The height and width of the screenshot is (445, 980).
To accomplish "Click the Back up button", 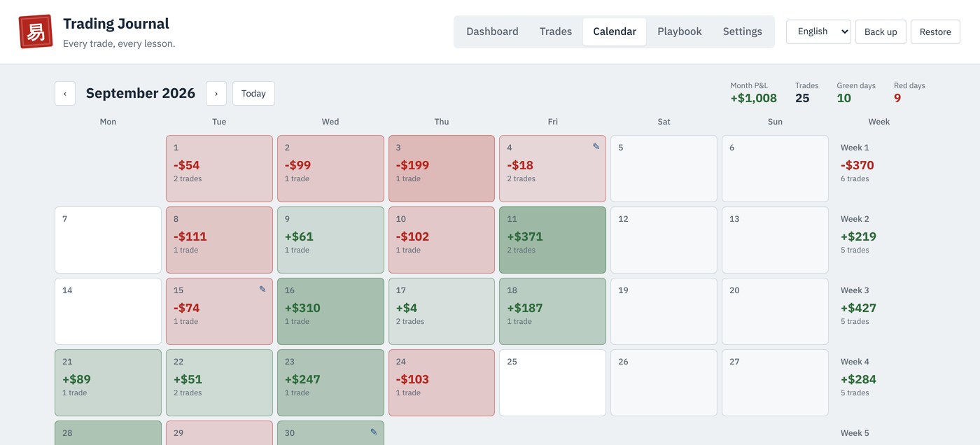I will point(881,31).
